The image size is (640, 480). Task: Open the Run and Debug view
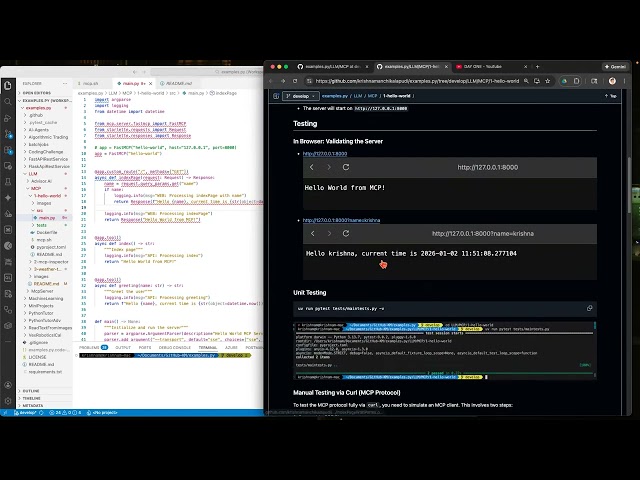pyautogui.click(x=8, y=118)
